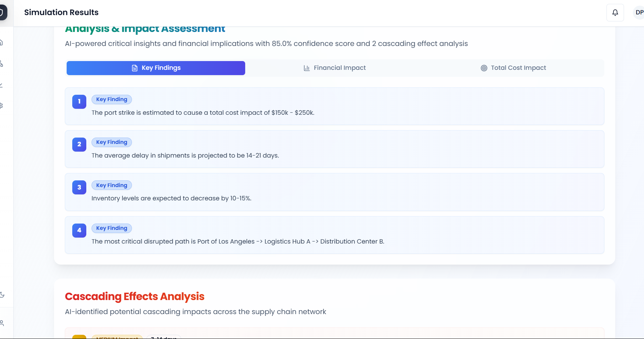Click the number 4 finding badge
The height and width of the screenshot is (339, 644).
(79, 231)
